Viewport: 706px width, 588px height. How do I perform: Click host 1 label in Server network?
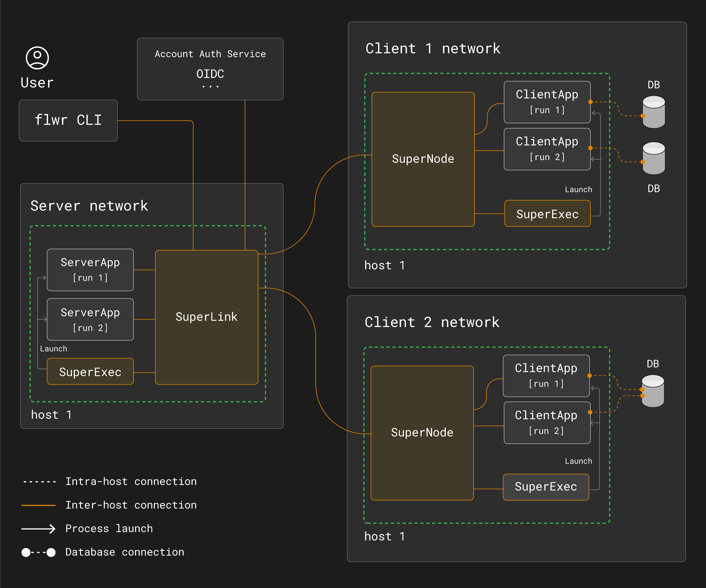(51, 415)
